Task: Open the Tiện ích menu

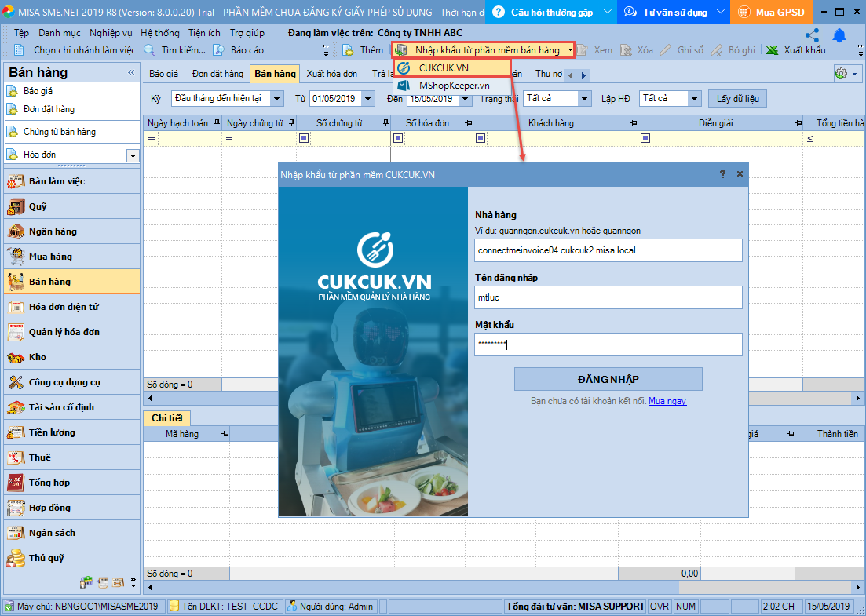Action: (204, 33)
